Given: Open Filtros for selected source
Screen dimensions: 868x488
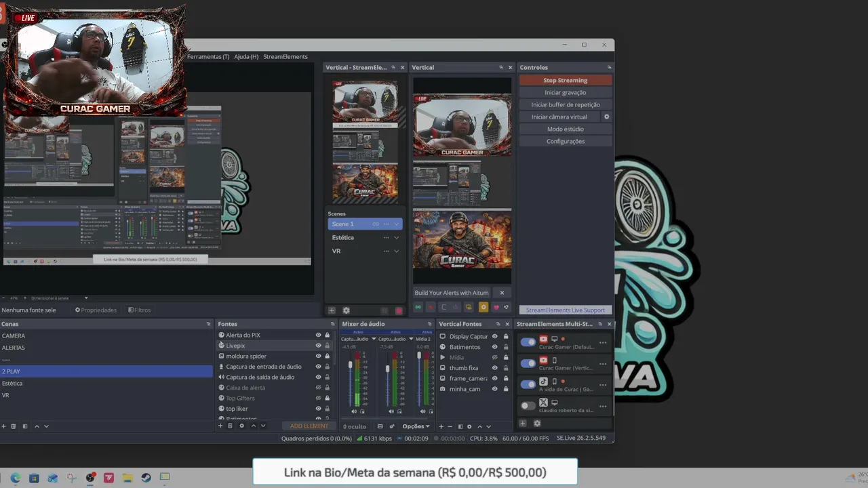Looking at the screenshot, I should click(x=139, y=310).
